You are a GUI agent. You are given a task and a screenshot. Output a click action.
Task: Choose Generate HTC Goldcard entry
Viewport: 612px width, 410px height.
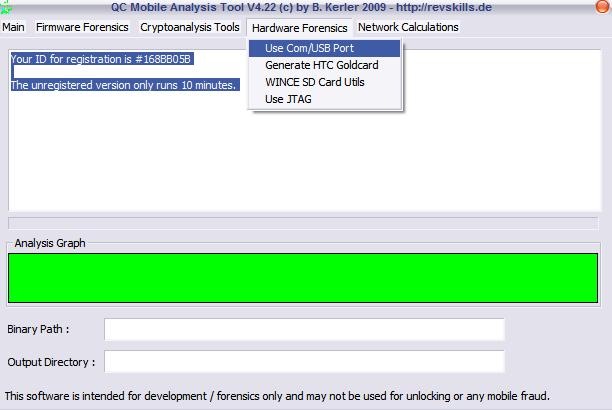pyautogui.click(x=321, y=65)
